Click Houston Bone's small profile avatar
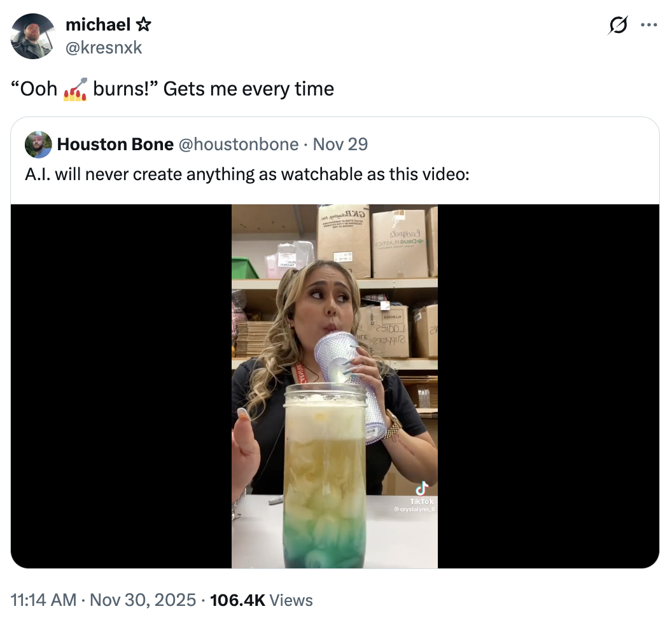 click(38, 144)
